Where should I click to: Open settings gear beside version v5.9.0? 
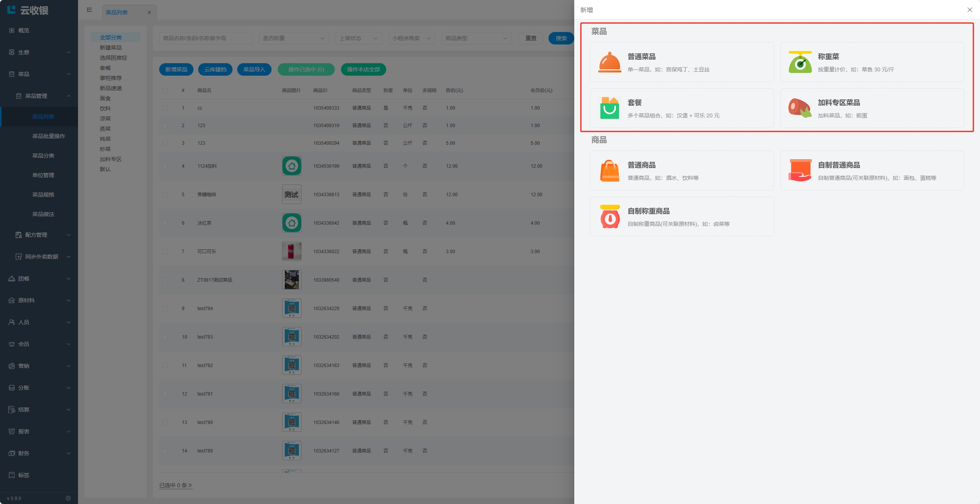click(x=68, y=498)
